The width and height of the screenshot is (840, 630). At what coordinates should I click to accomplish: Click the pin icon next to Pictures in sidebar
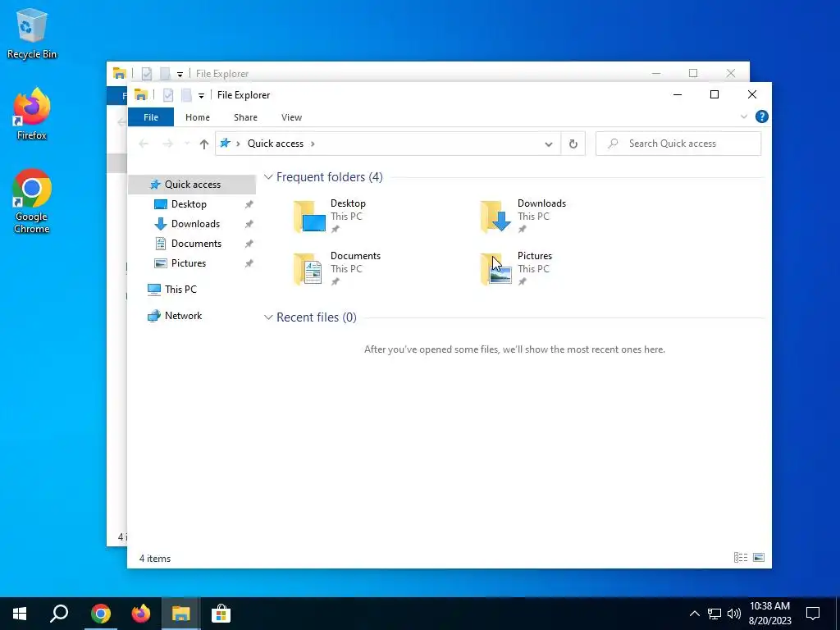[249, 263]
